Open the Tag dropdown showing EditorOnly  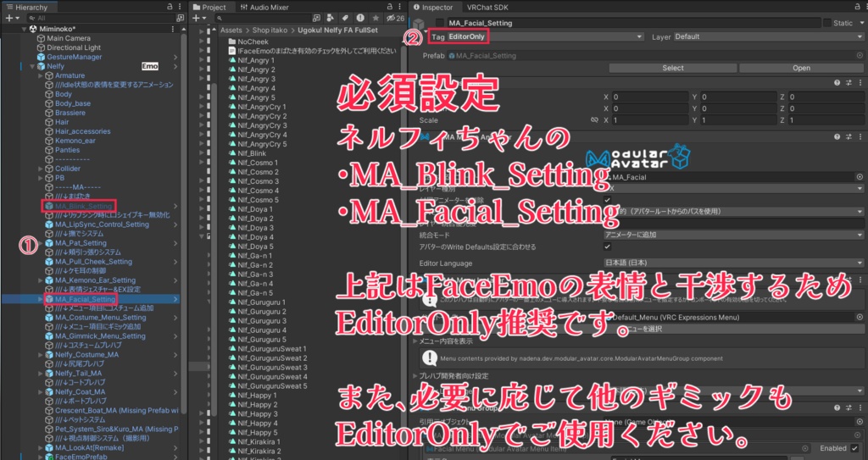tap(545, 36)
